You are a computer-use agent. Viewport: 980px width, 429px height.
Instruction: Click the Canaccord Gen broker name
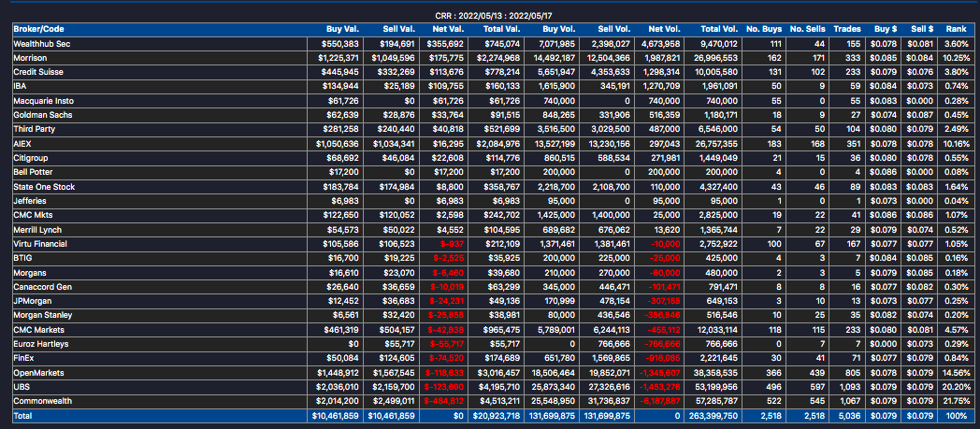pos(42,287)
